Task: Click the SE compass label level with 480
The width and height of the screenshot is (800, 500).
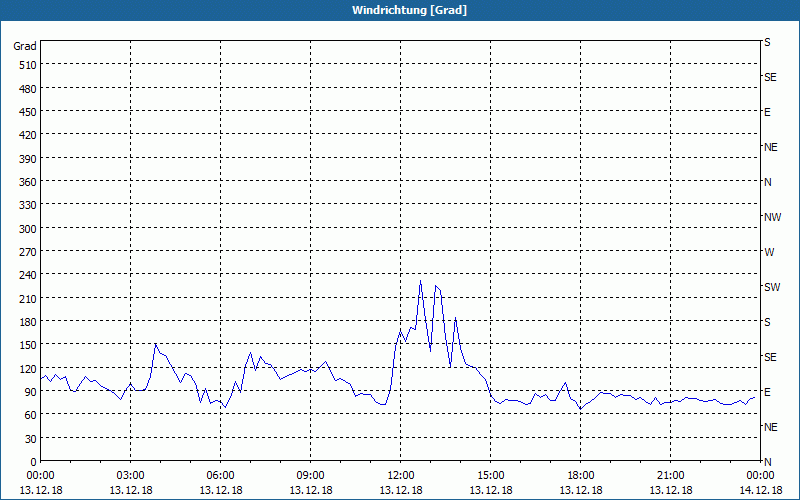Action: (770, 77)
